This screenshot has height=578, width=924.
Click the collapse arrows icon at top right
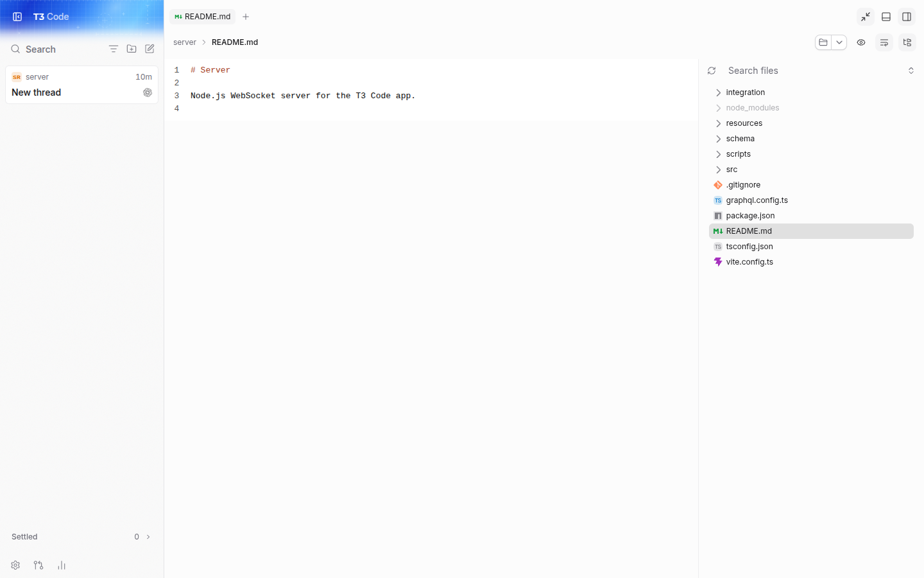click(x=866, y=17)
